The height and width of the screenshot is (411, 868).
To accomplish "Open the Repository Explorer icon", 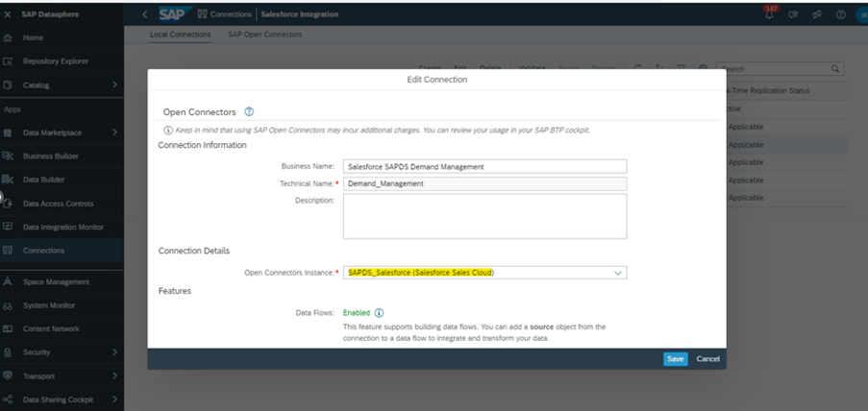I will click(8, 61).
